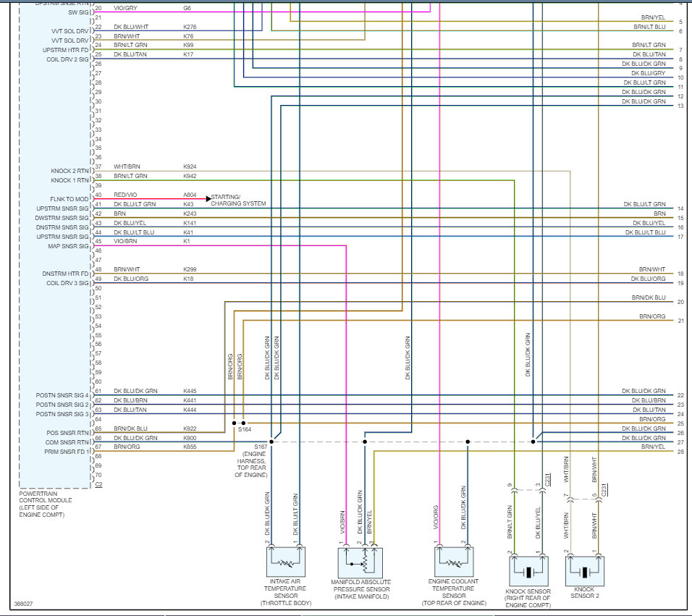Click circuit code K942
The height and width of the screenshot is (616, 692).
coord(190,176)
